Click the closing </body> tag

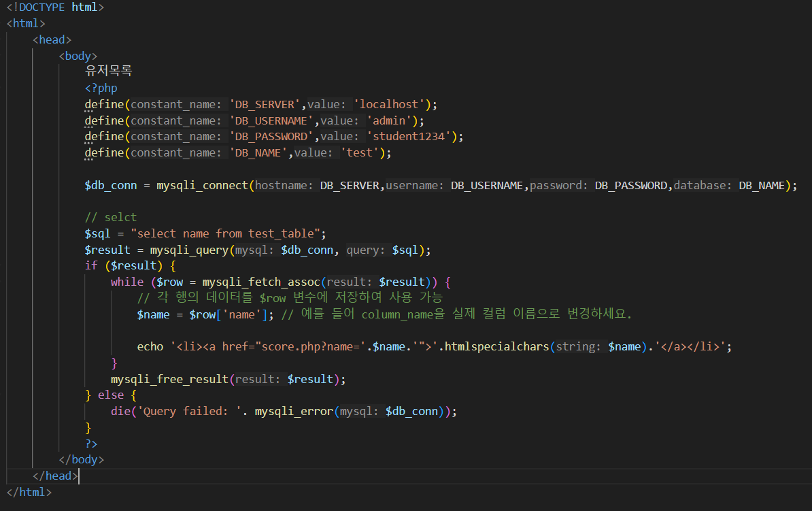pyautogui.click(x=82, y=460)
